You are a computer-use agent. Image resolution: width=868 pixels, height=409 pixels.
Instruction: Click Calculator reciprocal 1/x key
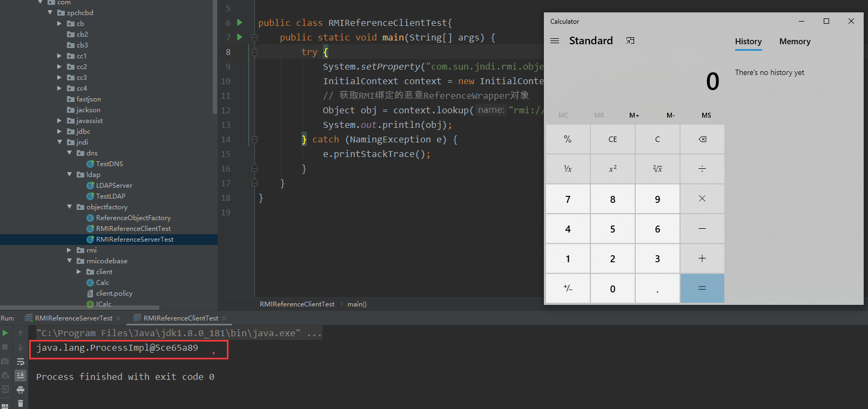568,169
